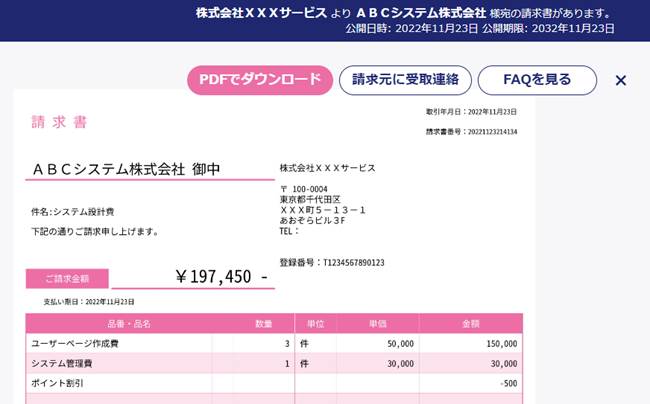Click the 単位 column header

pos(315,324)
